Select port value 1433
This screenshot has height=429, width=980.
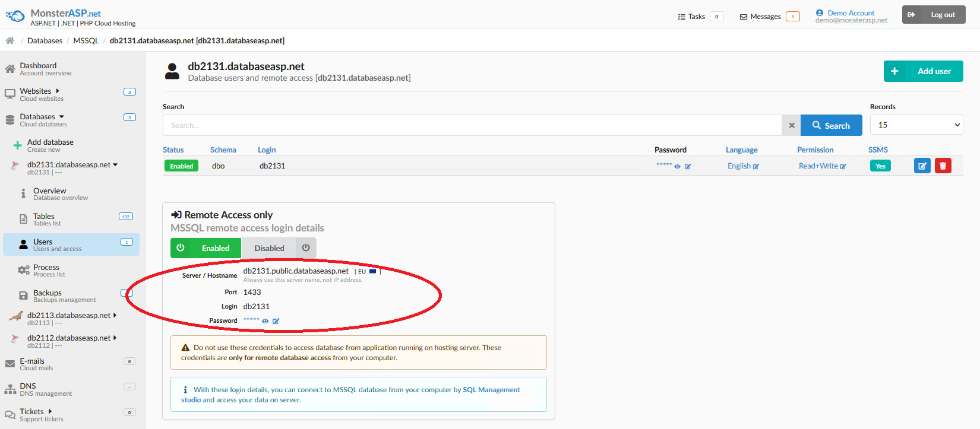point(252,292)
